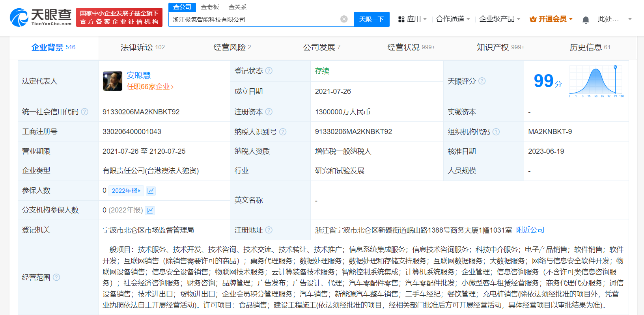644x315 pixels.
Task: Open 参保人数 trend chart icon
Action: point(151,191)
